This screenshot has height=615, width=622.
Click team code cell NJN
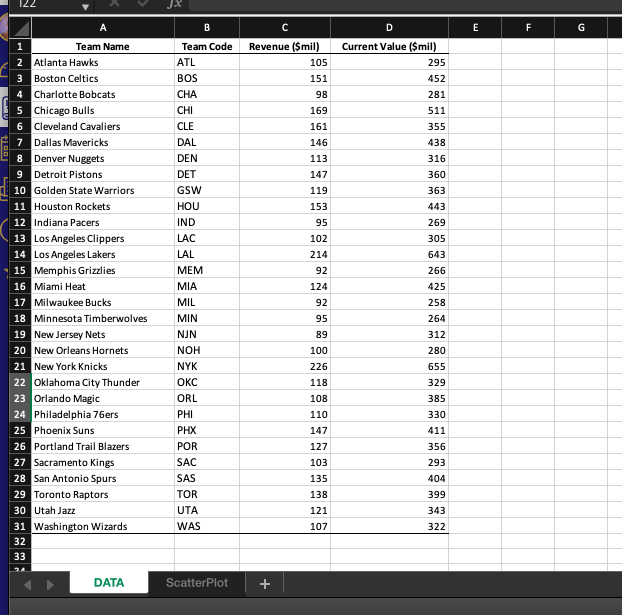[x=207, y=334]
